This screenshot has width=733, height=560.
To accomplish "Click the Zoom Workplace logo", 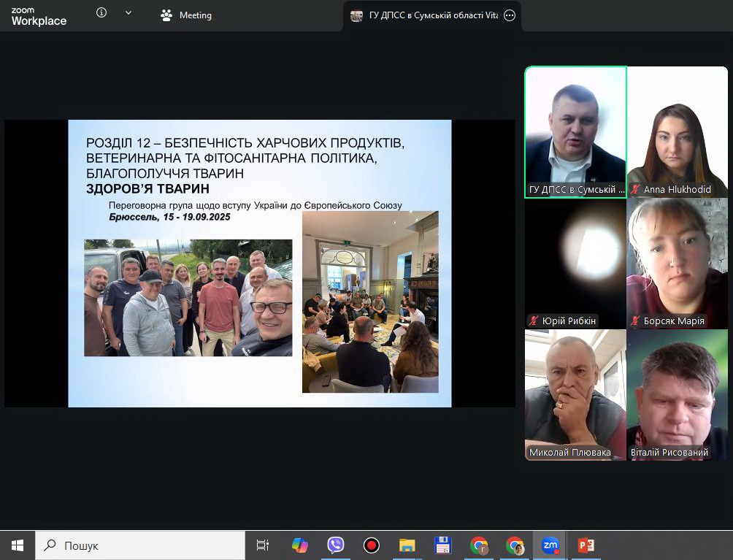I will (x=39, y=17).
